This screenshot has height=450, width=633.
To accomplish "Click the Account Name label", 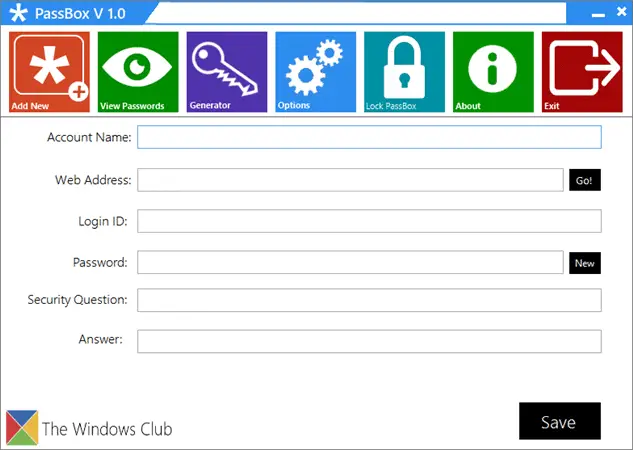I will 89,137.
